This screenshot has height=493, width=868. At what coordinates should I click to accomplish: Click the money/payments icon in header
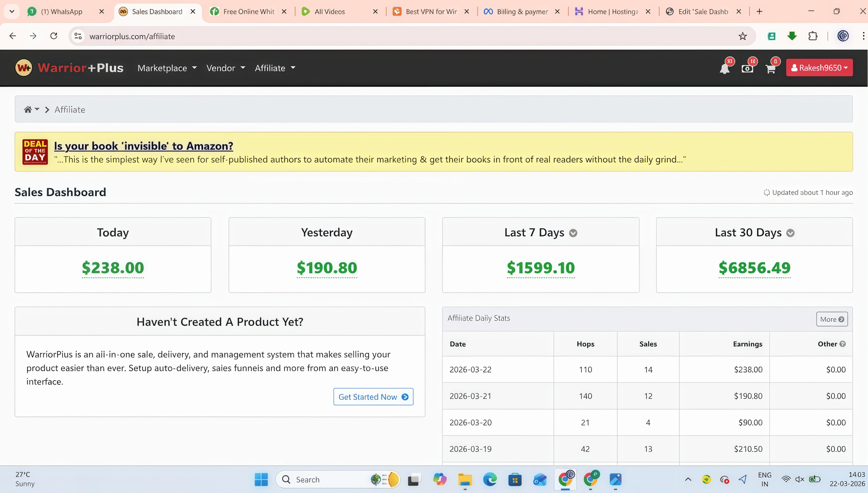pyautogui.click(x=747, y=68)
